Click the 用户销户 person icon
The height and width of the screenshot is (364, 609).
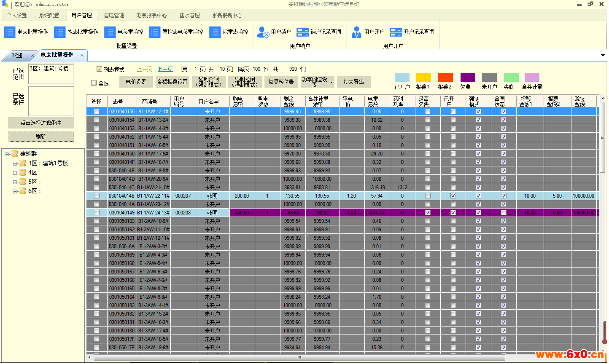263,32
